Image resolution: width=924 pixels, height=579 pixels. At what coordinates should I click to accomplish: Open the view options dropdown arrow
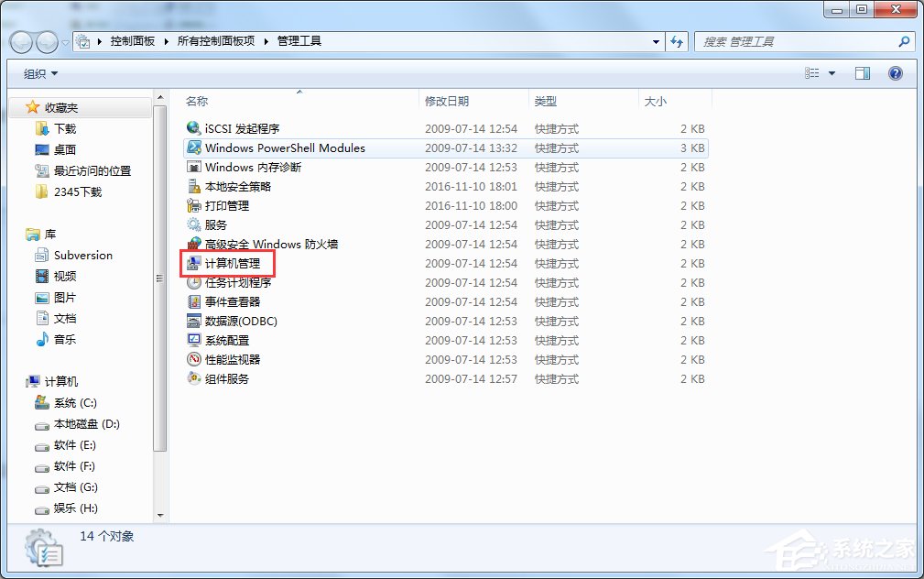click(831, 73)
